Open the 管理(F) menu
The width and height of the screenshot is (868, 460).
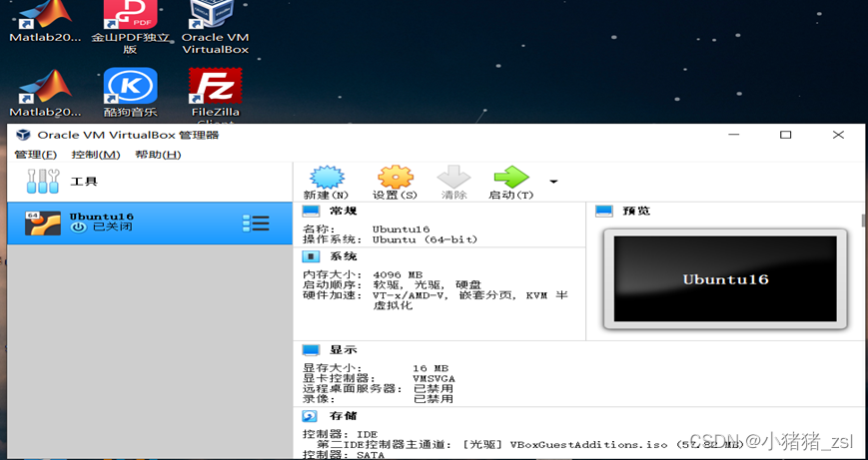tap(36, 155)
